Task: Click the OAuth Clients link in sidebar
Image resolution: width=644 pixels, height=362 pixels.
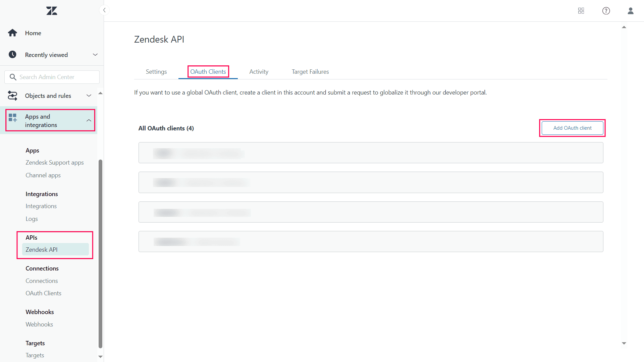Action: pos(43,293)
